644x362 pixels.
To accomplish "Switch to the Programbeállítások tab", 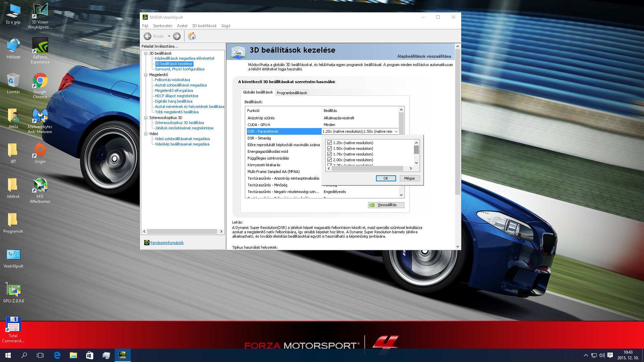I will click(292, 93).
